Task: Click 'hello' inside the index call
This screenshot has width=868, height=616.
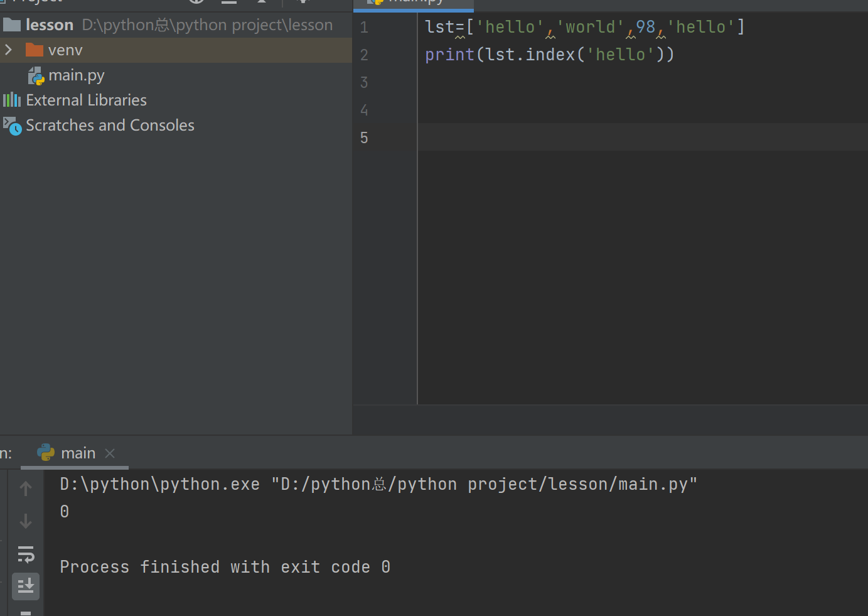Action: pos(620,55)
